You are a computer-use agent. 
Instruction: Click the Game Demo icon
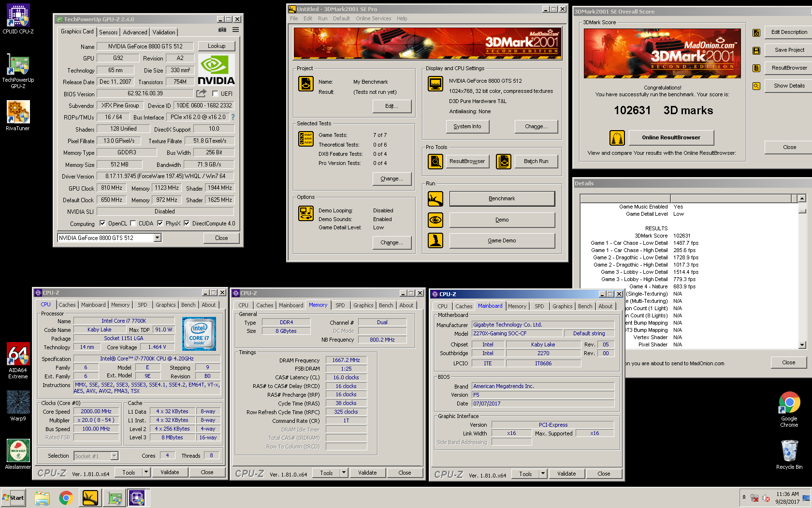[435, 240]
